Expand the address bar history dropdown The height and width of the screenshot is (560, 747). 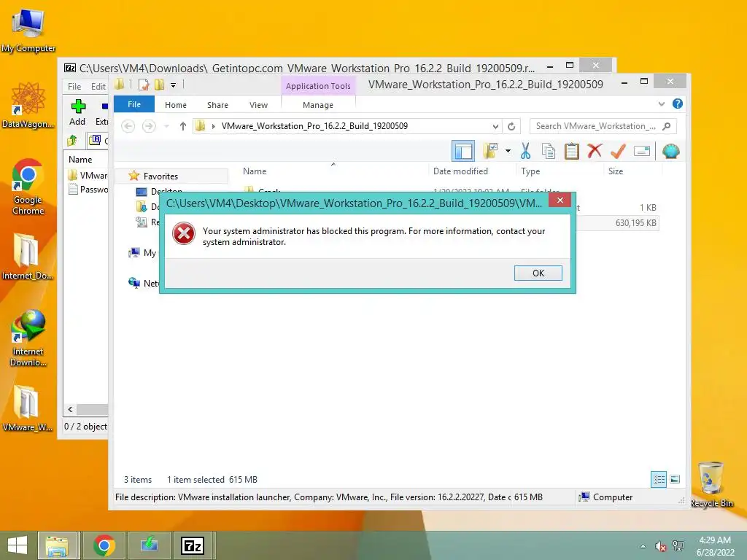pos(495,126)
